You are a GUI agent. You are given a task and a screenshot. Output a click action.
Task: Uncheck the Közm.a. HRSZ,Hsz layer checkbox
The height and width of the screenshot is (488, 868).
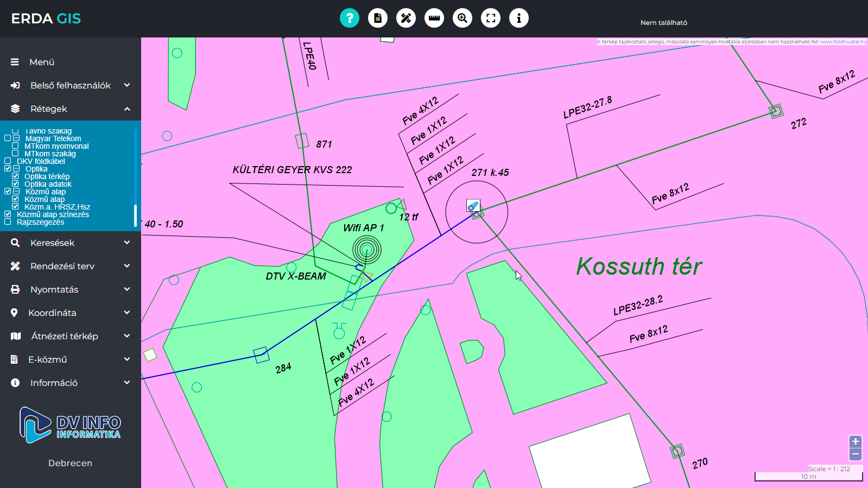click(x=15, y=207)
